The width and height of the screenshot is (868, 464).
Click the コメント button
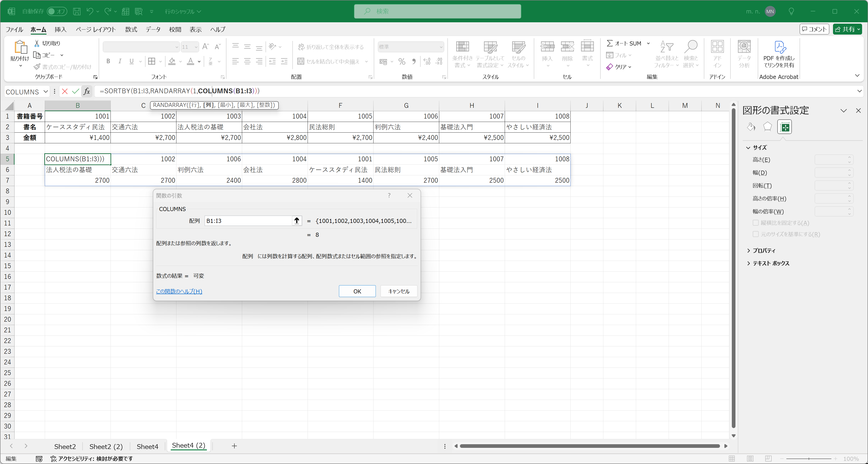814,29
